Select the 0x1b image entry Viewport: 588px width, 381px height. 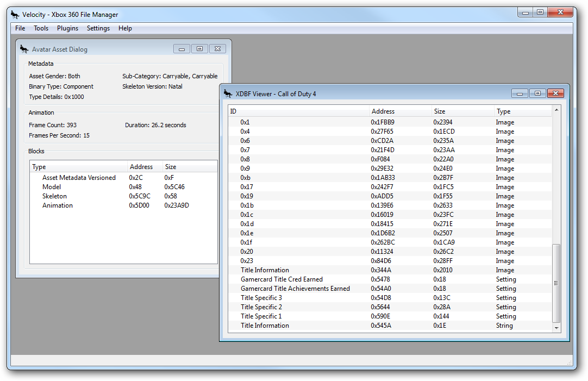[x=390, y=205]
